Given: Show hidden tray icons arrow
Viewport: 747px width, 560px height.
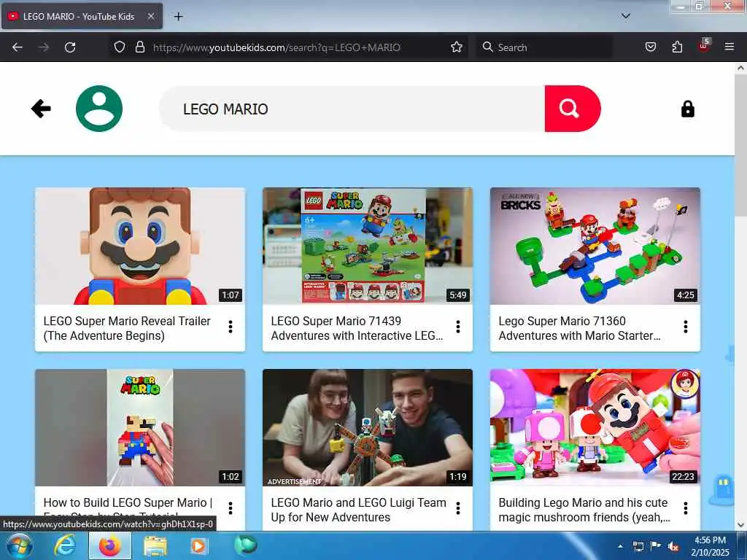Looking at the screenshot, I should pos(620,546).
